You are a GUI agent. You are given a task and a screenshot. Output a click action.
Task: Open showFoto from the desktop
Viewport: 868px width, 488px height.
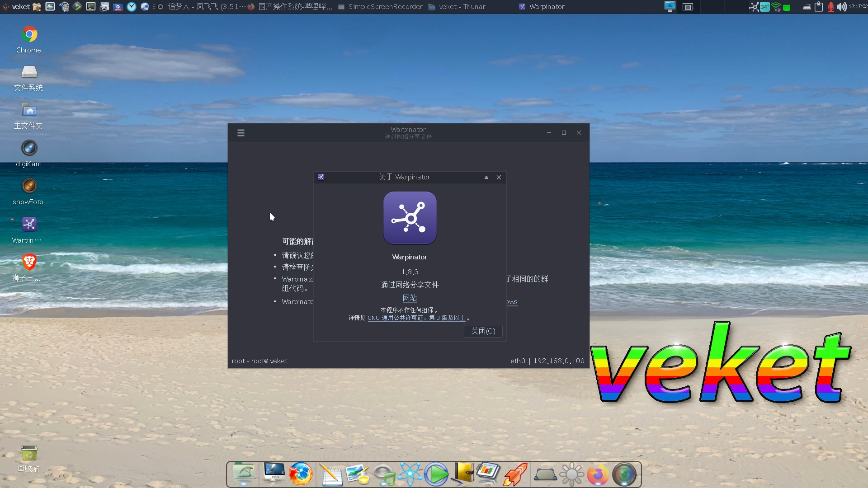click(x=28, y=187)
